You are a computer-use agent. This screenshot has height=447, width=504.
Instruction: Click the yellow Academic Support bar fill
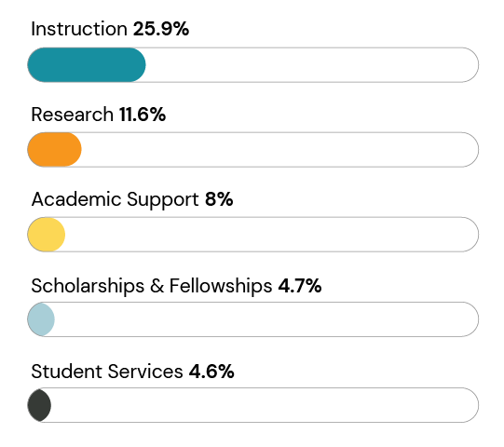click(47, 235)
